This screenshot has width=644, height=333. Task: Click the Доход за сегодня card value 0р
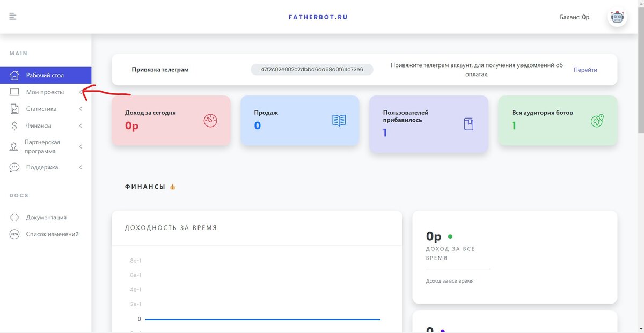tap(132, 126)
